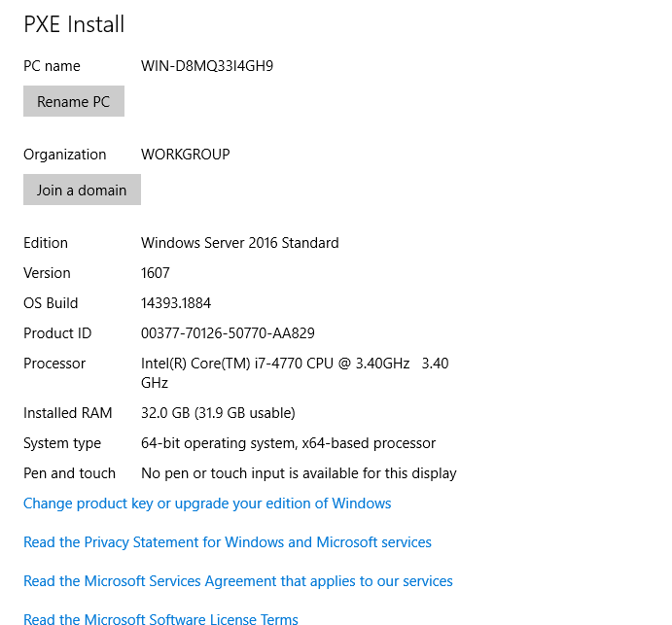The height and width of the screenshot is (625, 672).
Task: Select the OS Build value 14393.1884
Action: coord(176,303)
